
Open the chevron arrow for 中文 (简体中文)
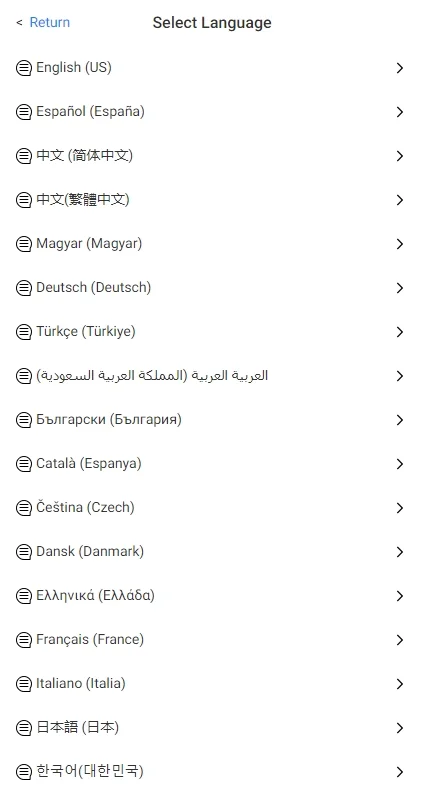(x=400, y=156)
